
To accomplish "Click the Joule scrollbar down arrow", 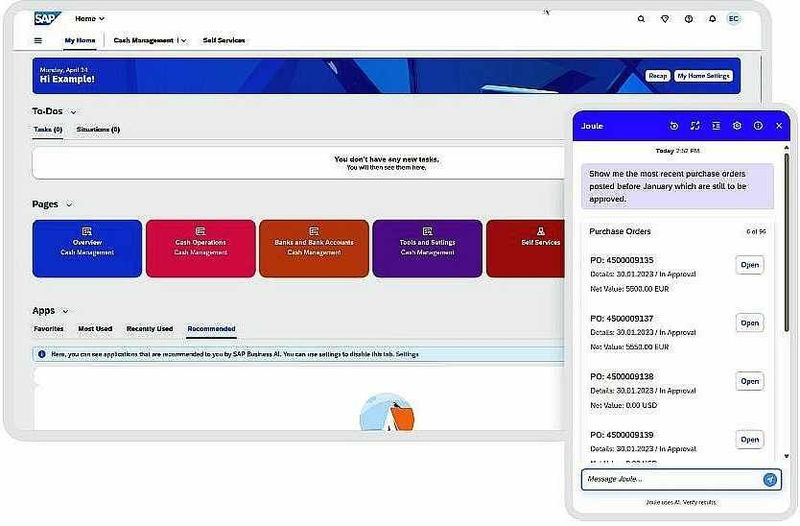I will 786,456.
